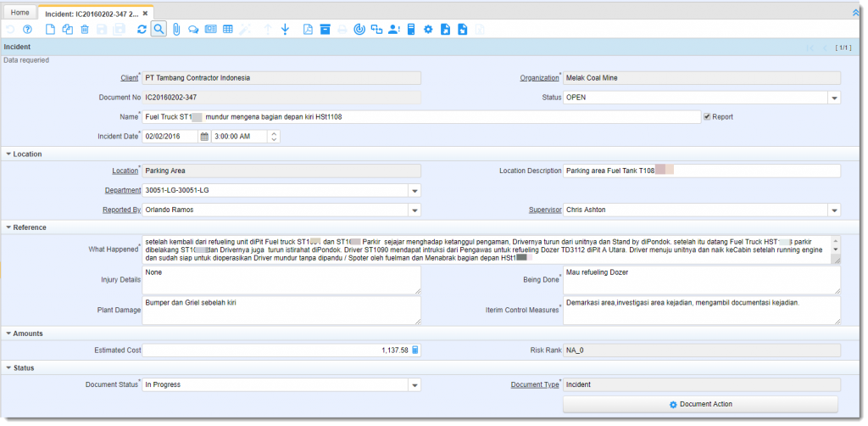Click the Process gear icon in toolbar
Viewport: 868px width, 426px height.
(428, 30)
